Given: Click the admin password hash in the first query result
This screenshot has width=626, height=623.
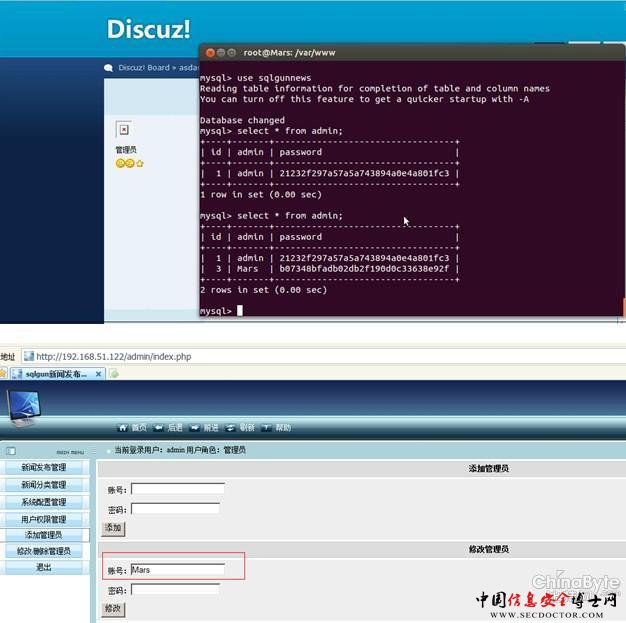Looking at the screenshot, I should pyautogui.click(x=364, y=173).
